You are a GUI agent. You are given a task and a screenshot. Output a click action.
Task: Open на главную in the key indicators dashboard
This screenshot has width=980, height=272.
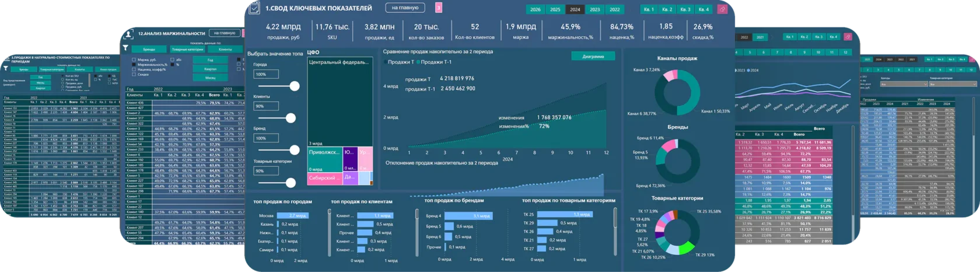point(405,8)
